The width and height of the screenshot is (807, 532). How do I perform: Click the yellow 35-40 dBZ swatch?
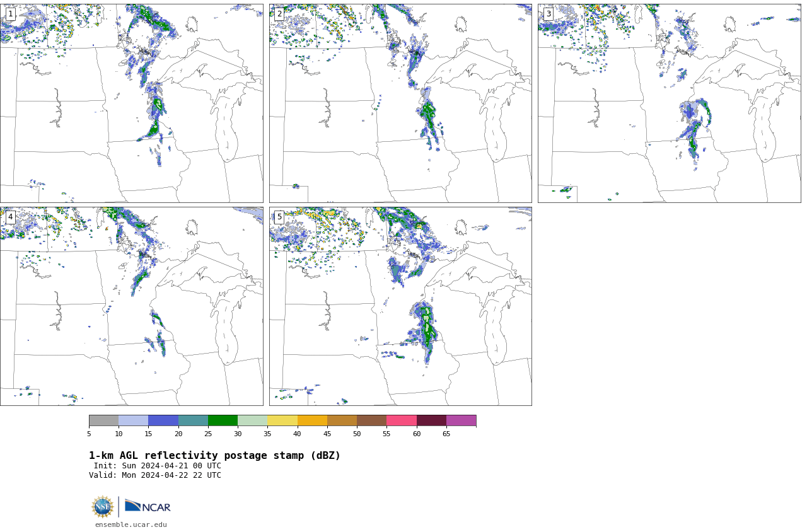(x=282, y=420)
